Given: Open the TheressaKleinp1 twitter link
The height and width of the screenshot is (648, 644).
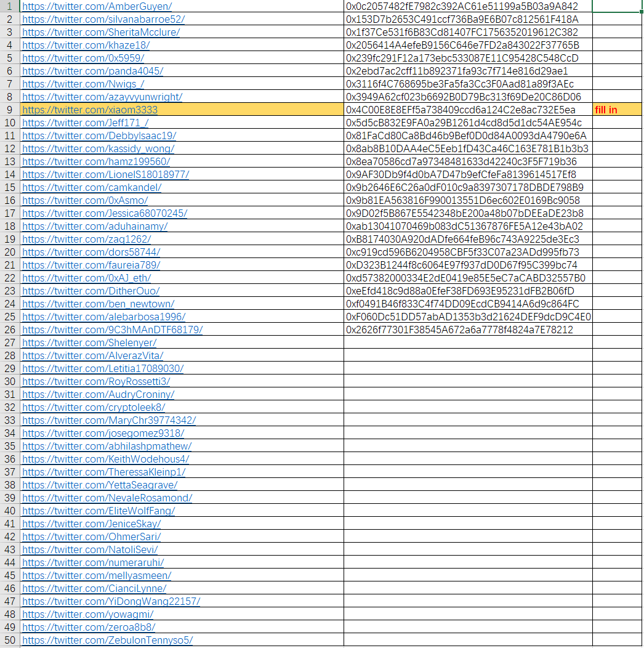Looking at the screenshot, I should click(104, 472).
